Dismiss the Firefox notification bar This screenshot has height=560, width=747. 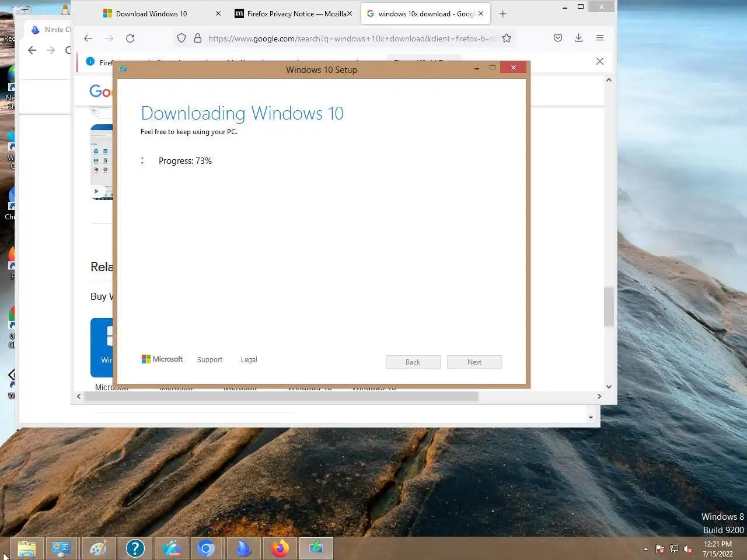[x=600, y=61]
